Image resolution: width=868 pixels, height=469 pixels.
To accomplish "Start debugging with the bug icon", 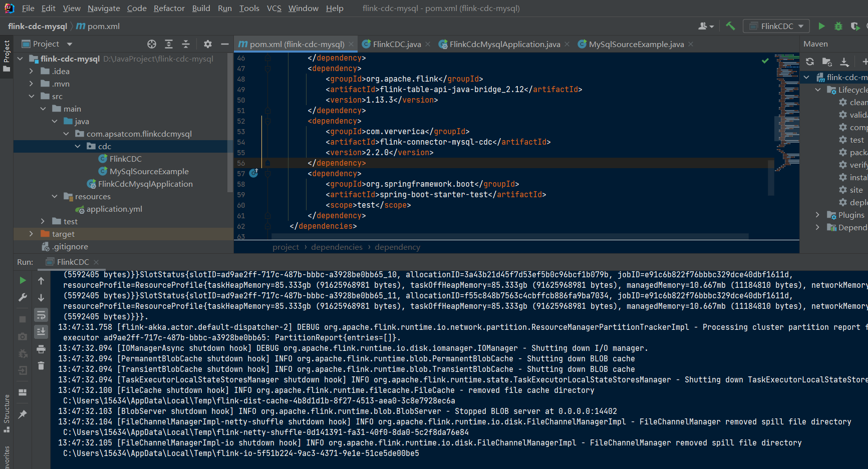I will 838,26.
